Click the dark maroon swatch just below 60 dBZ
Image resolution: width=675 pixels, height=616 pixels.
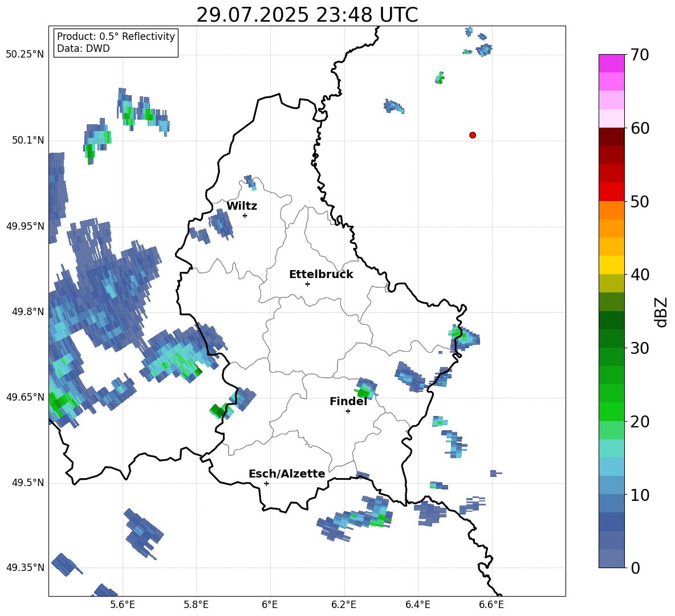point(611,137)
